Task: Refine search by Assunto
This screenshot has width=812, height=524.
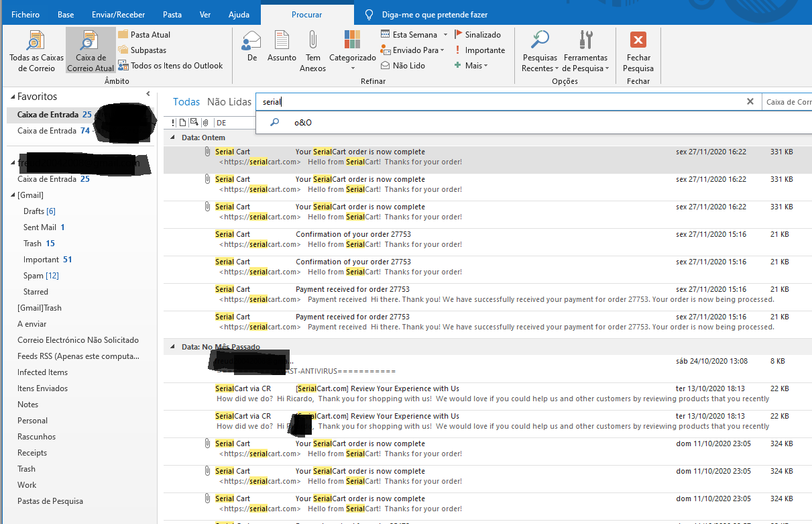Action: (282, 47)
